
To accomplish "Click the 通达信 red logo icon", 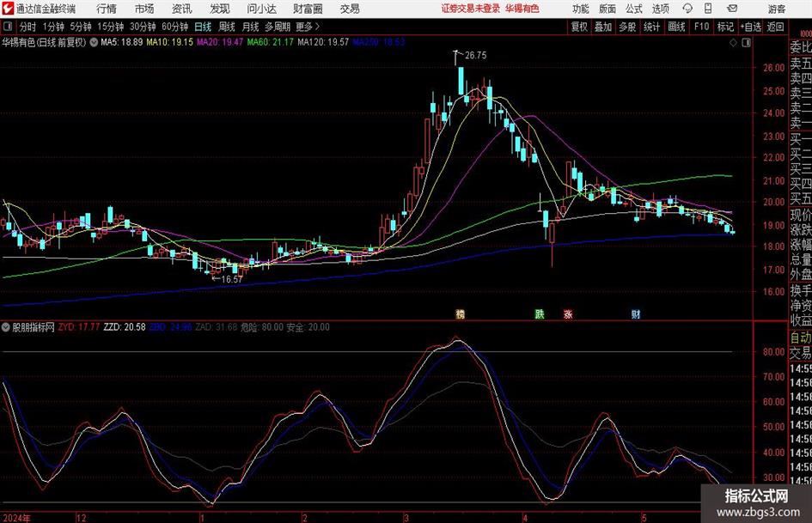I will tap(8, 9).
